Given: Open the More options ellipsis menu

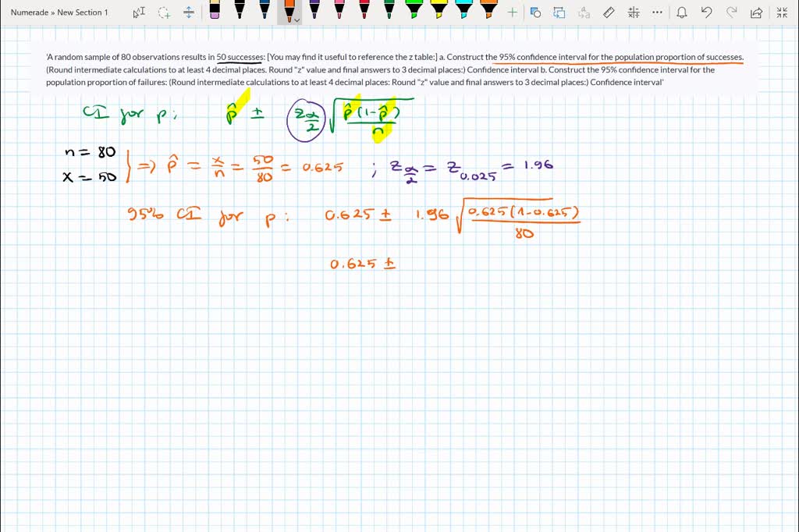Looking at the screenshot, I should click(657, 12).
